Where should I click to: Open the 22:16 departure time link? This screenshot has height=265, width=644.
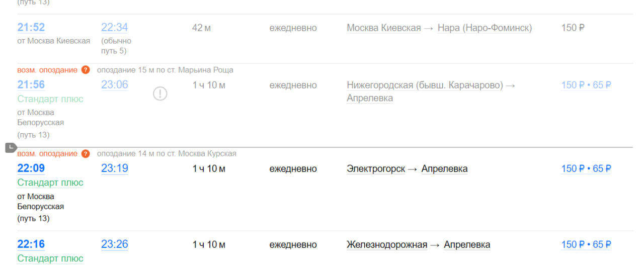point(31,244)
